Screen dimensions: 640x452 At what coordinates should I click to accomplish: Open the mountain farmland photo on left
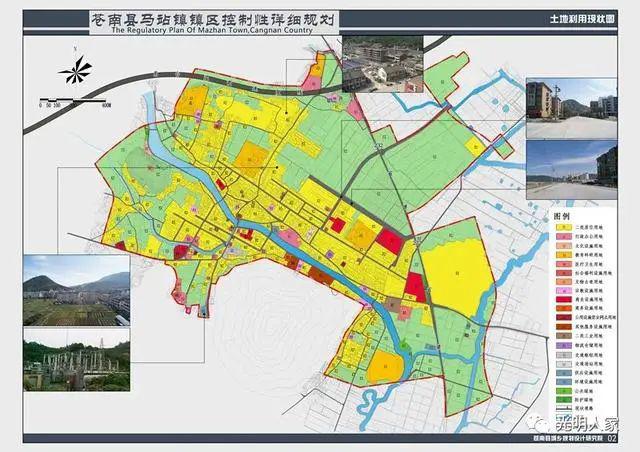pos(77,290)
